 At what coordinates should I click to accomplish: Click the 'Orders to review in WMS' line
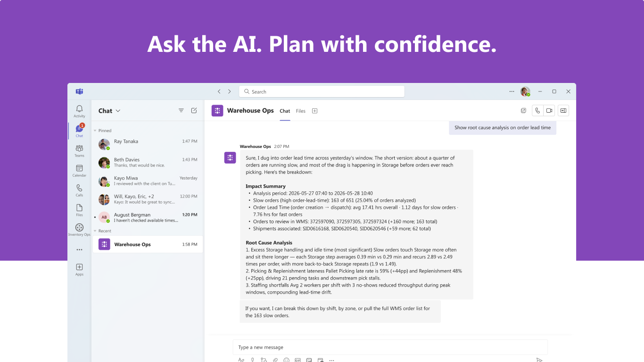click(x=345, y=222)
